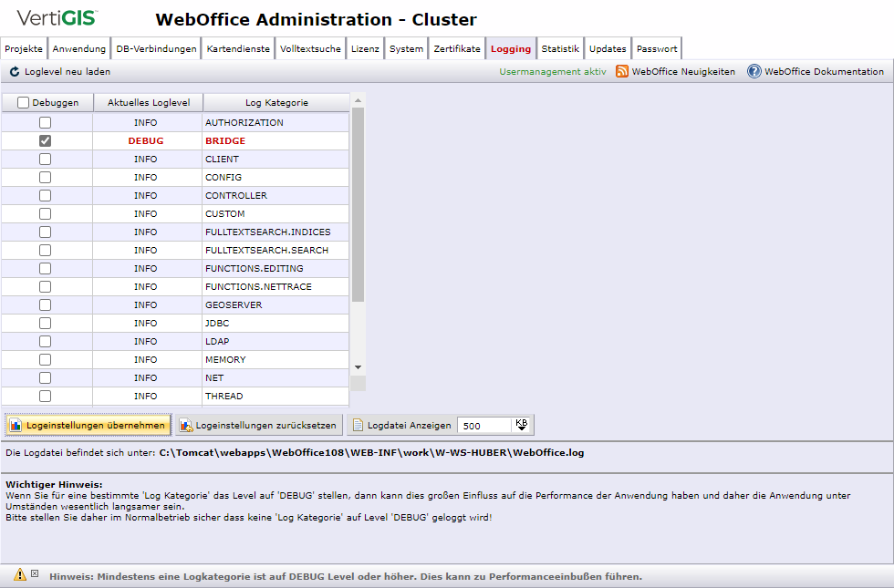Select the FULLTEXTSEARCH.INDICES category name
894x588 pixels.
point(268,232)
